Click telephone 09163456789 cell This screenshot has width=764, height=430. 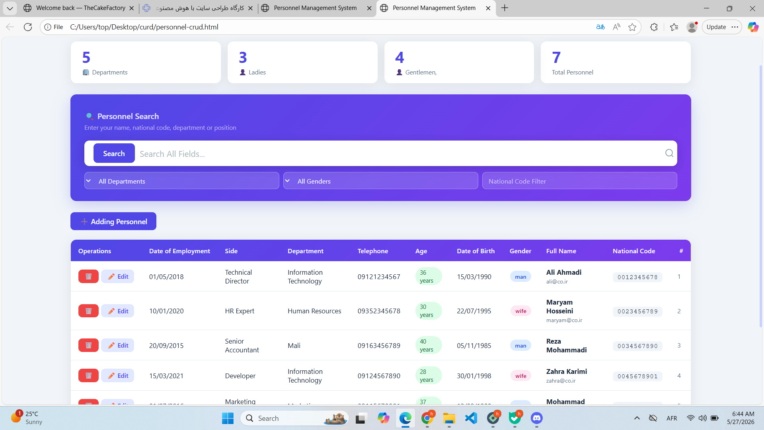pyautogui.click(x=379, y=345)
